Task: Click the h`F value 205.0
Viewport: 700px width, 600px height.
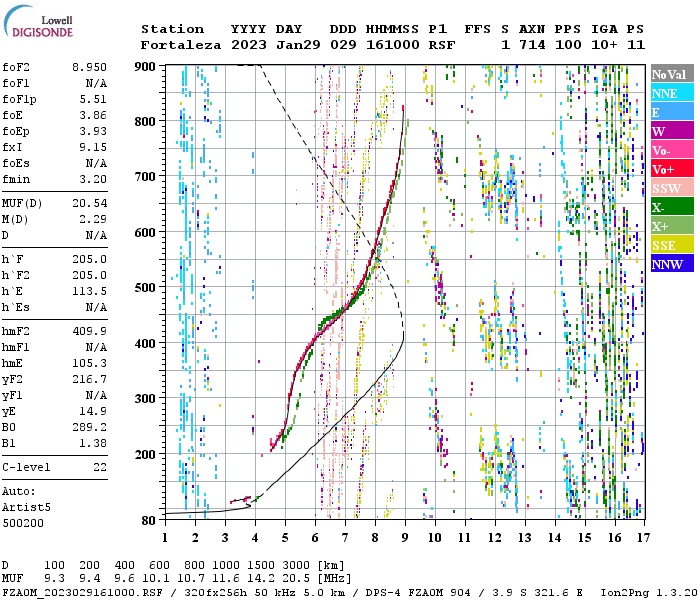Action: click(x=89, y=259)
